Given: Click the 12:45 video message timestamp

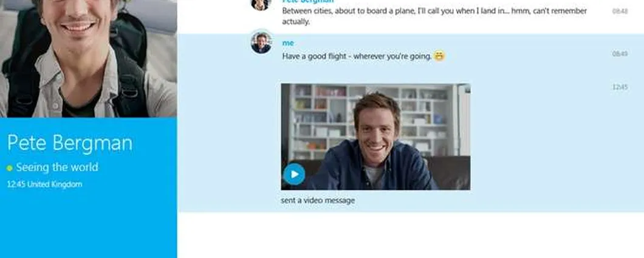Looking at the screenshot, I should point(620,87).
